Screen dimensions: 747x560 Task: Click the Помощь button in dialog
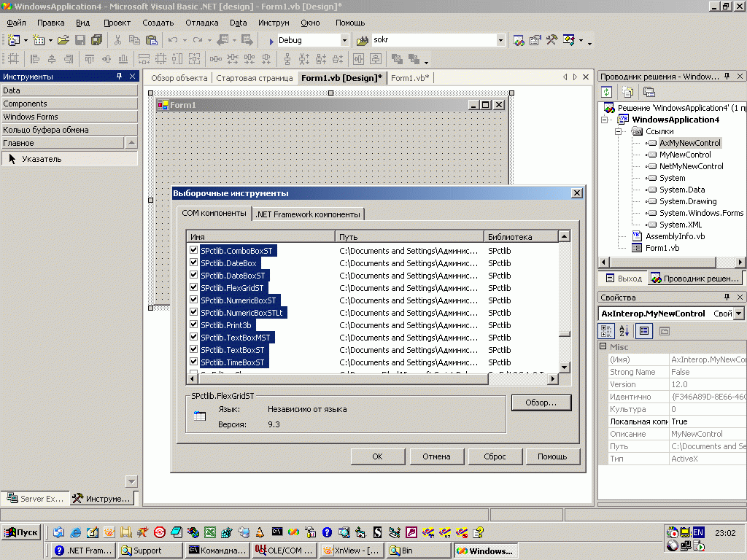click(x=552, y=456)
